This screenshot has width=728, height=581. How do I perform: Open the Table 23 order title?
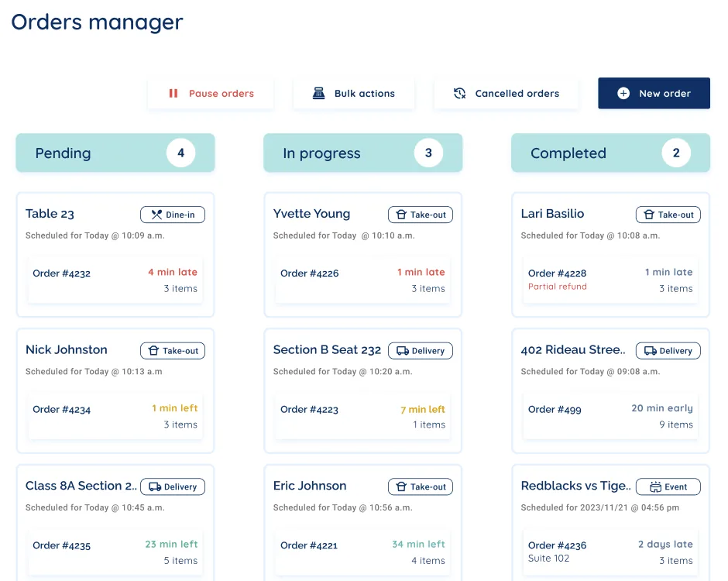click(x=50, y=214)
